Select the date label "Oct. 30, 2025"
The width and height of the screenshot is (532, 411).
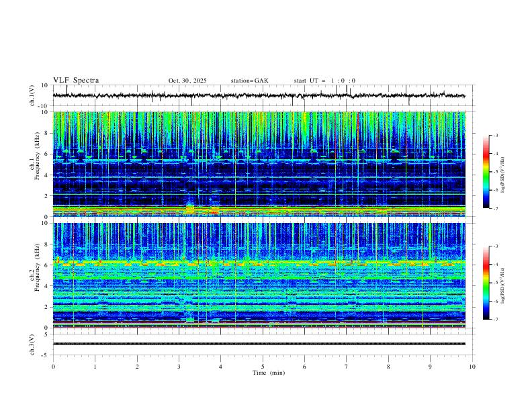click(187, 81)
